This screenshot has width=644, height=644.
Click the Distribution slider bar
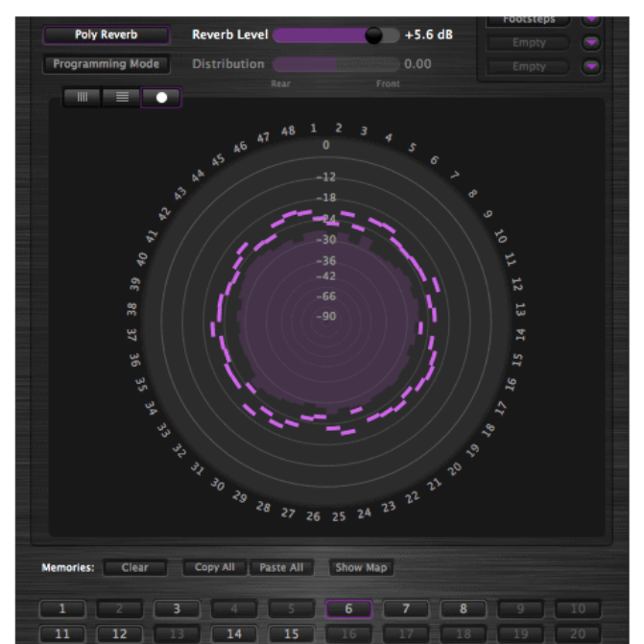(x=335, y=64)
